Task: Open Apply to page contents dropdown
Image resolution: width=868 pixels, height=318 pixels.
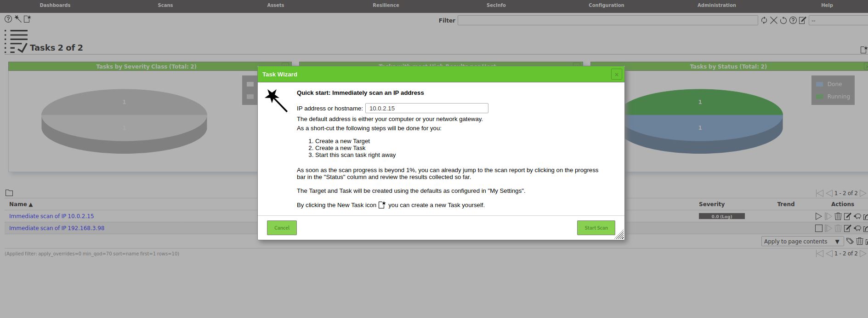Action: [x=802, y=241]
